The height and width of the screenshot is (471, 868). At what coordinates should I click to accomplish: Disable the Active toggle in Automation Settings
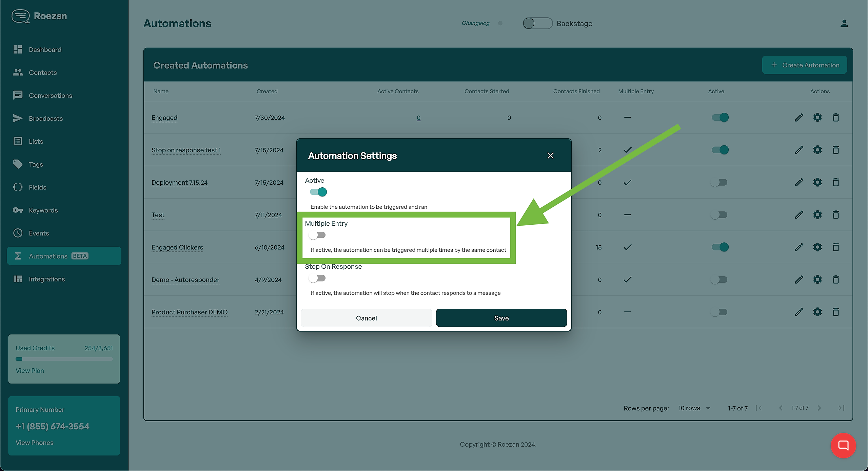tap(318, 192)
